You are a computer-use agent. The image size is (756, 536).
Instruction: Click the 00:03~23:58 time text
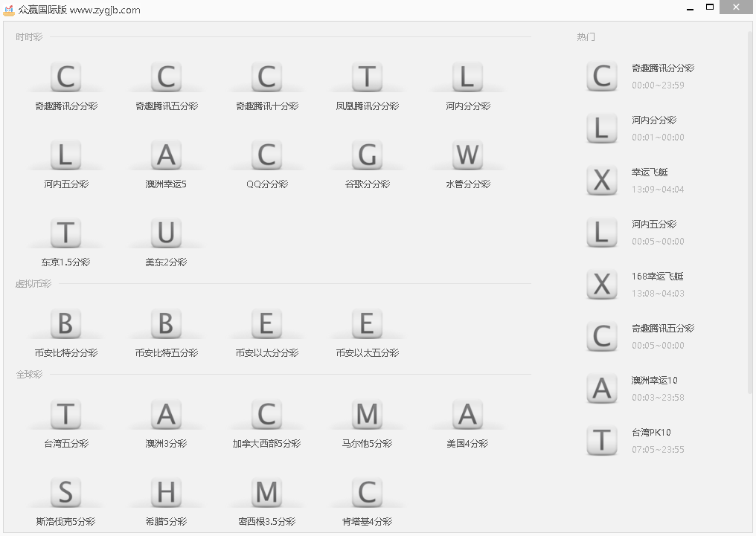click(658, 397)
